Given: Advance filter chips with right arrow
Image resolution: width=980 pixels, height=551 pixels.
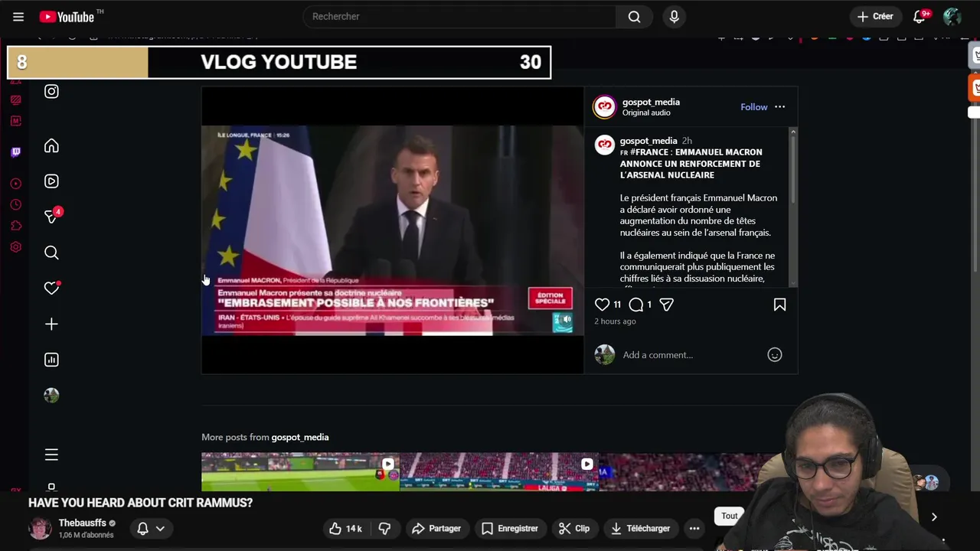Looking at the screenshot, I should tap(934, 517).
